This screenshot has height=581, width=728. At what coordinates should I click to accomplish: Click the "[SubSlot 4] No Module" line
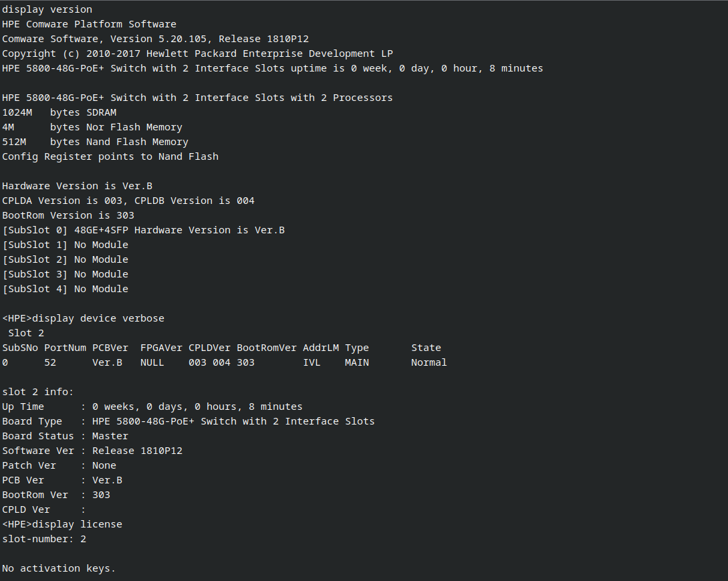click(x=65, y=289)
